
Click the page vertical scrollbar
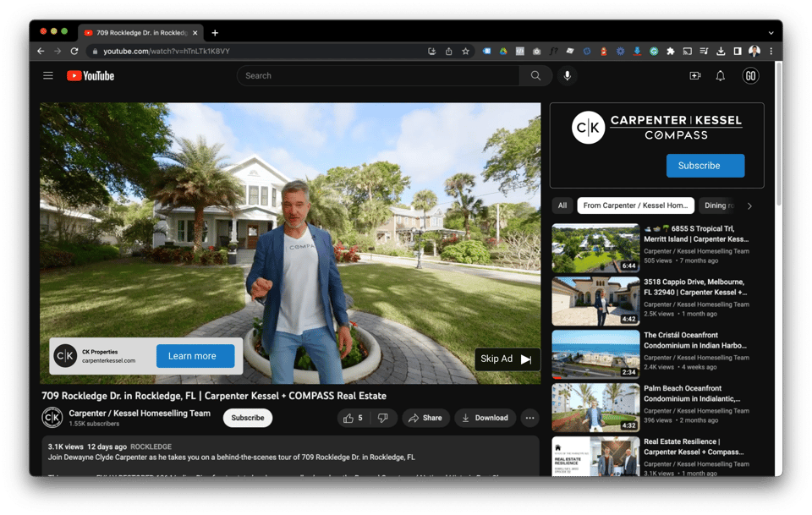778,134
